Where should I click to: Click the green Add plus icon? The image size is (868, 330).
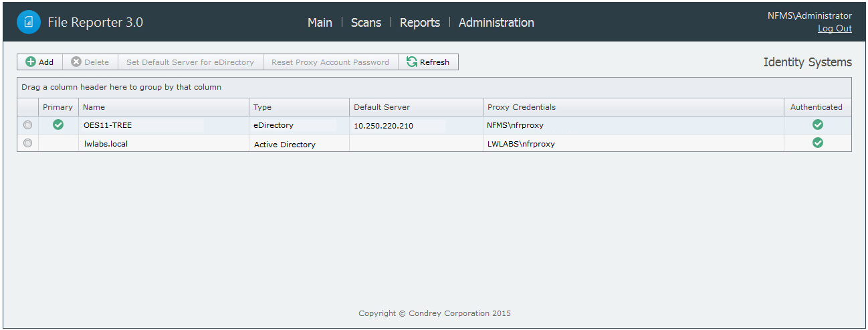pyautogui.click(x=31, y=62)
